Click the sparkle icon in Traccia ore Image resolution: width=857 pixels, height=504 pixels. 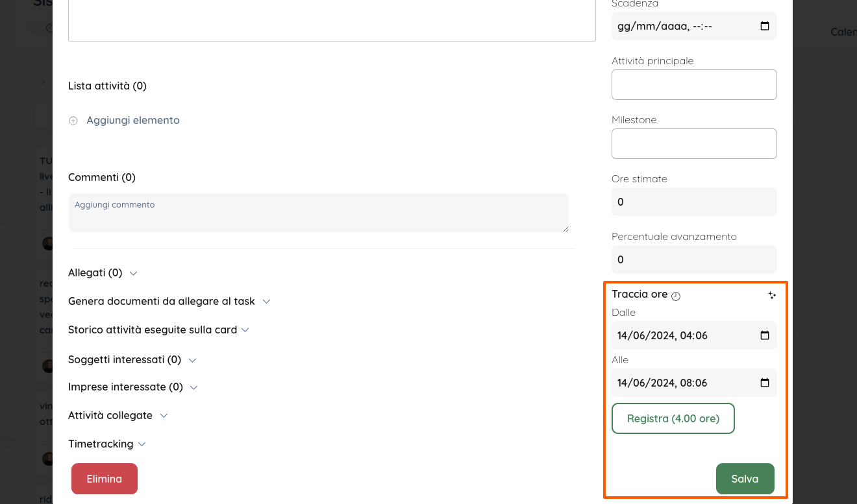point(771,295)
